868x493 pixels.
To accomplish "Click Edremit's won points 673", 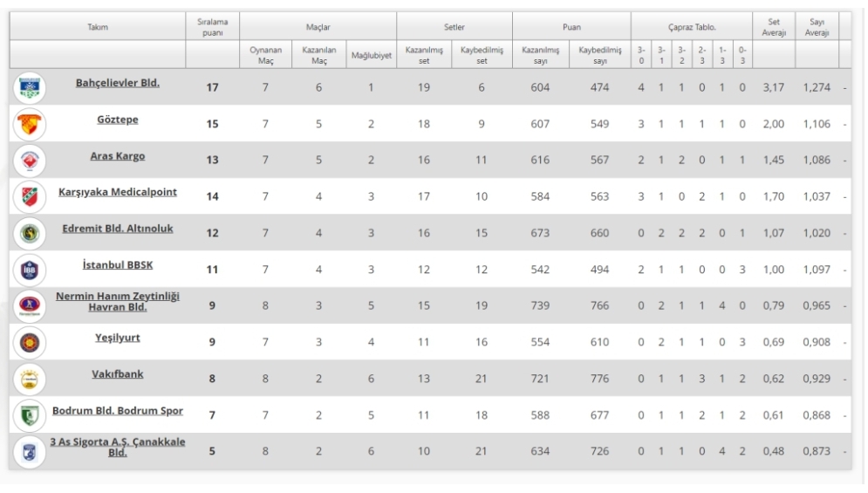I will pyautogui.click(x=540, y=233).
